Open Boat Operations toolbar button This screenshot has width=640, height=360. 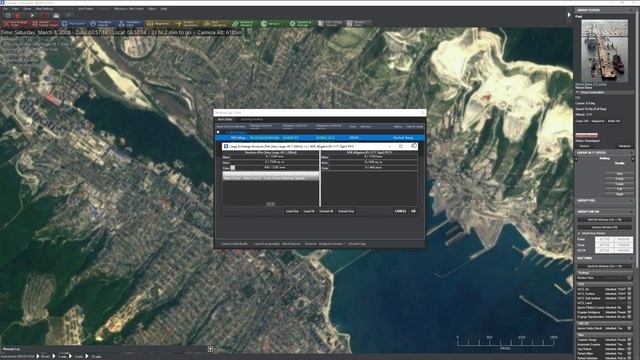216,24
